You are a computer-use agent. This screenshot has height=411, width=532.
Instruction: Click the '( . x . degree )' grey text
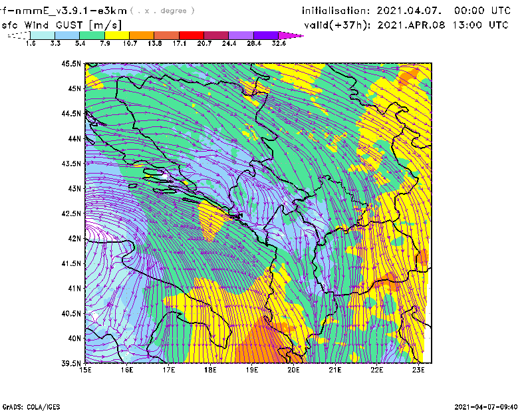coord(162,11)
